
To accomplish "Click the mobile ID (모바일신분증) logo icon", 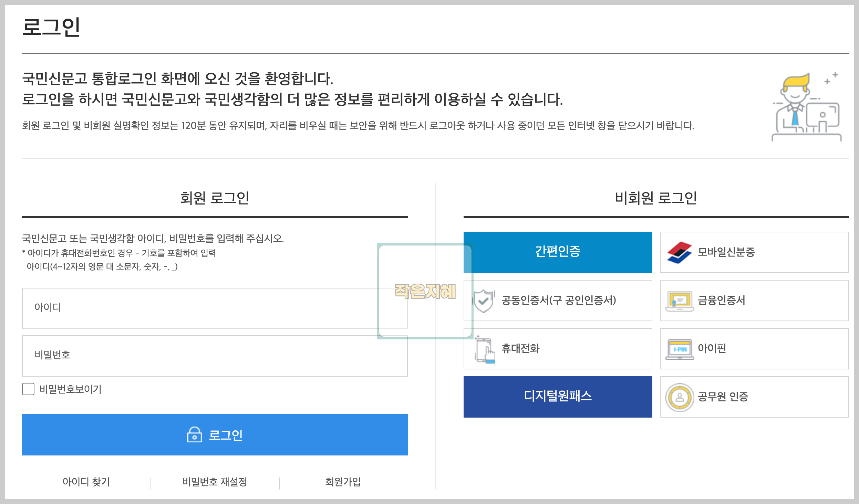I will 679,252.
